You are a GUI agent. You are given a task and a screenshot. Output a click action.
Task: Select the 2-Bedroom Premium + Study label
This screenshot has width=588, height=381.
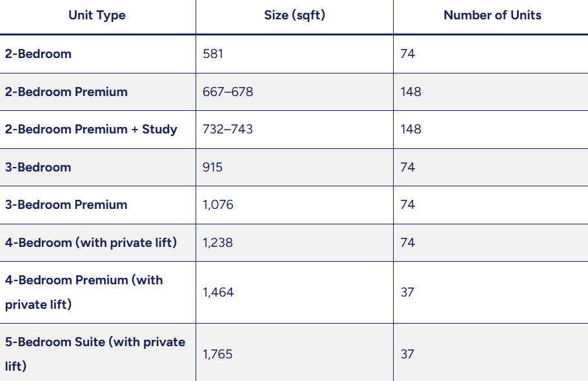point(91,129)
